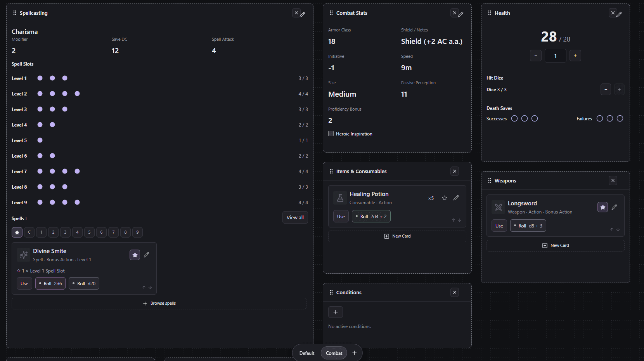Viewport: 644px width, 361px height.
Task: Filter spells by cantrips C
Action: (29, 232)
